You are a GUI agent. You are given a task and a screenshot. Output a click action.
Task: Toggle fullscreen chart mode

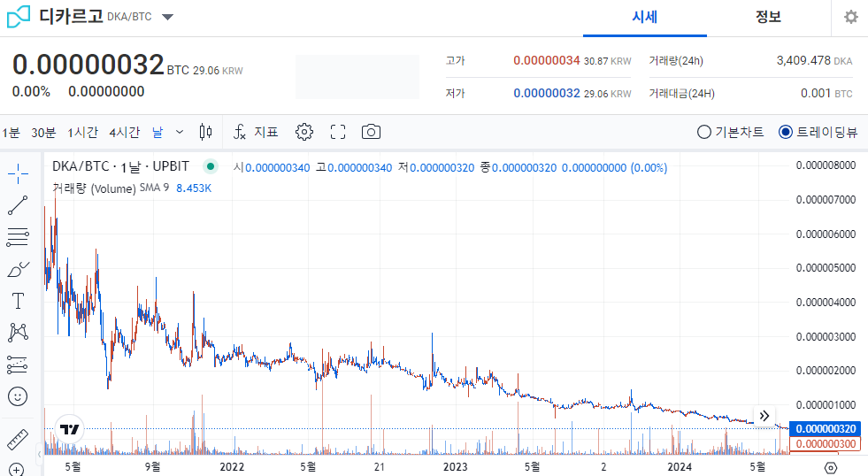[x=338, y=132]
